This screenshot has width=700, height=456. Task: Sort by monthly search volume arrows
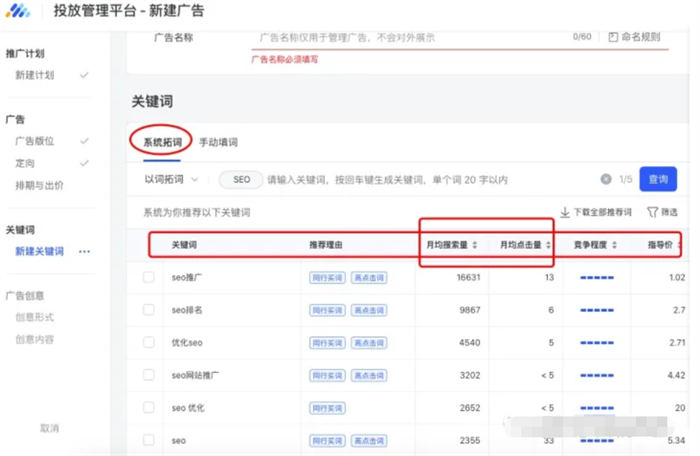(x=475, y=245)
